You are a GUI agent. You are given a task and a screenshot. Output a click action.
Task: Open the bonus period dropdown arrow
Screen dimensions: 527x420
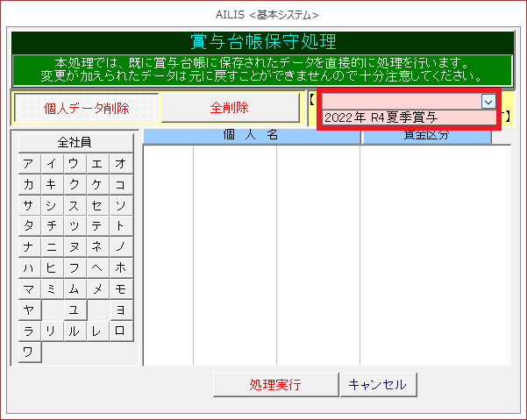pos(488,102)
